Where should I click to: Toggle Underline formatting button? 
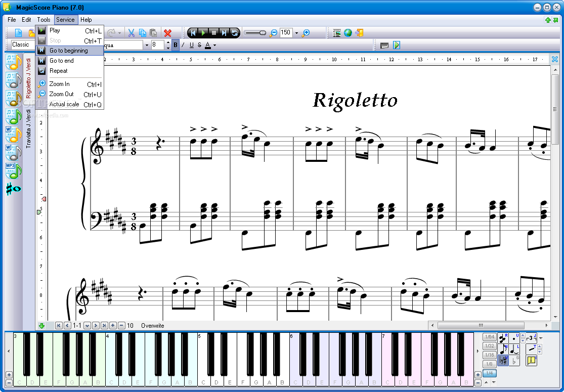(191, 46)
